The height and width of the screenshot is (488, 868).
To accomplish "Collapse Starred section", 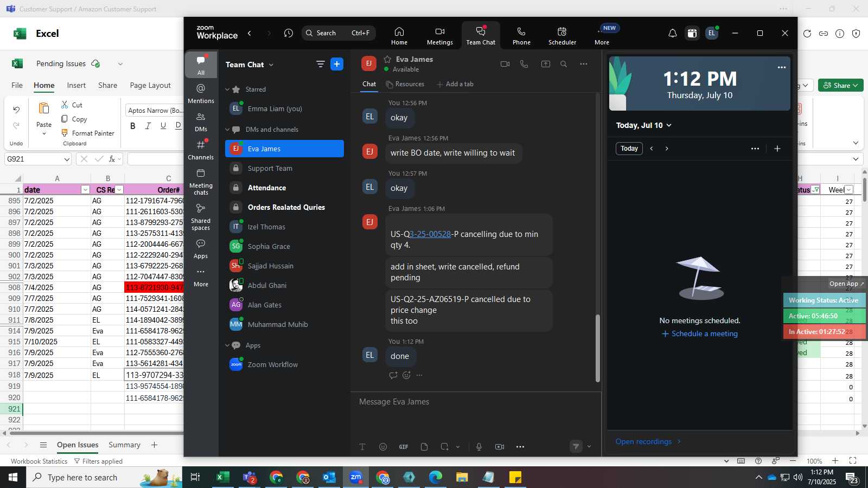I will (227, 89).
